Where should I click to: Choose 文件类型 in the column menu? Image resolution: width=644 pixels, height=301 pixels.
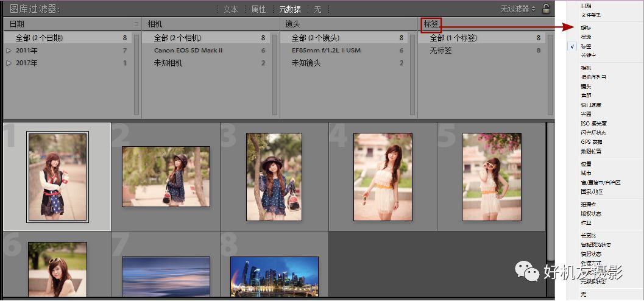590,15
